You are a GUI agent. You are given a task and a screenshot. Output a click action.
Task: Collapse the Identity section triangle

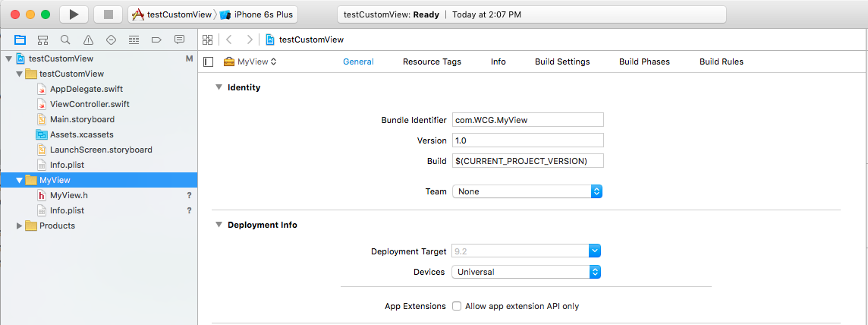click(219, 87)
